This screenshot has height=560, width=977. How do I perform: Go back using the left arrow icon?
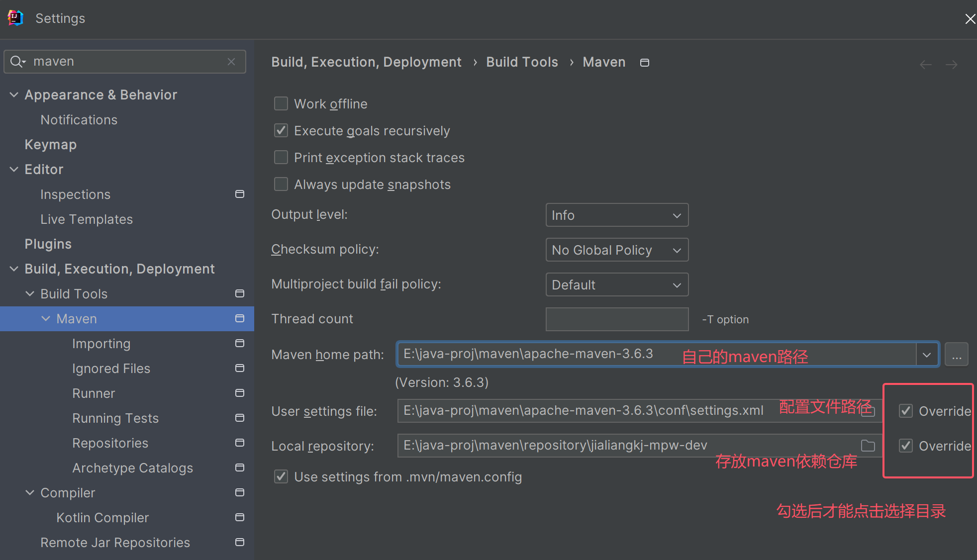click(x=926, y=65)
